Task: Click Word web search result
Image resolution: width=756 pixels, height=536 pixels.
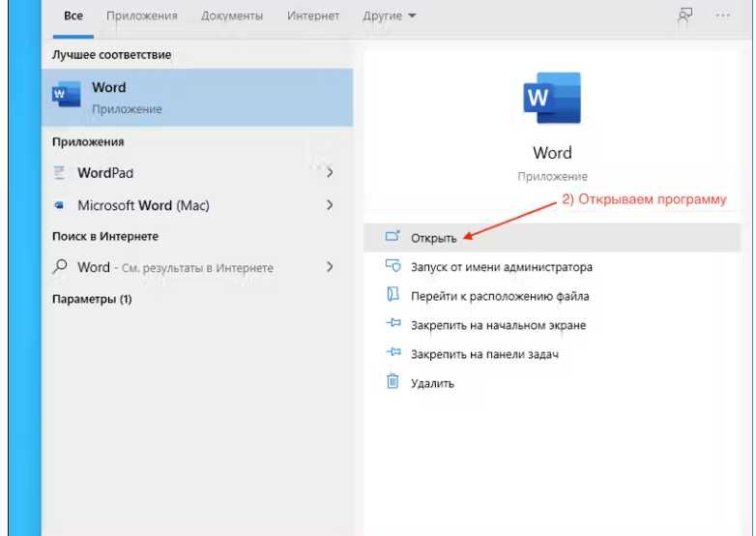Action: [x=197, y=267]
